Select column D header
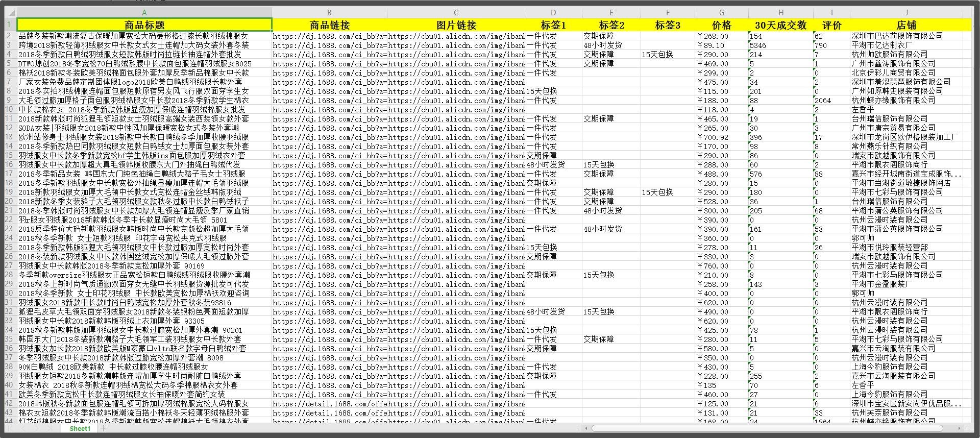 tap(553, 12)
